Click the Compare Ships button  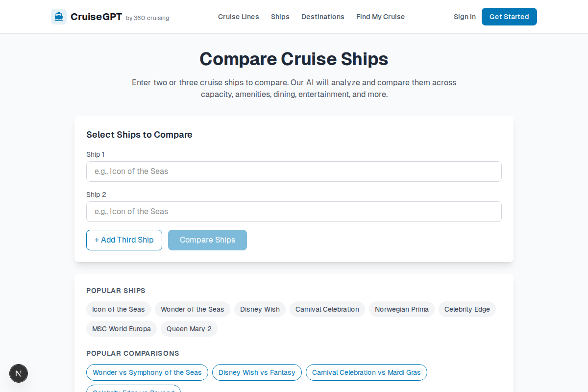tap(207, 240)
